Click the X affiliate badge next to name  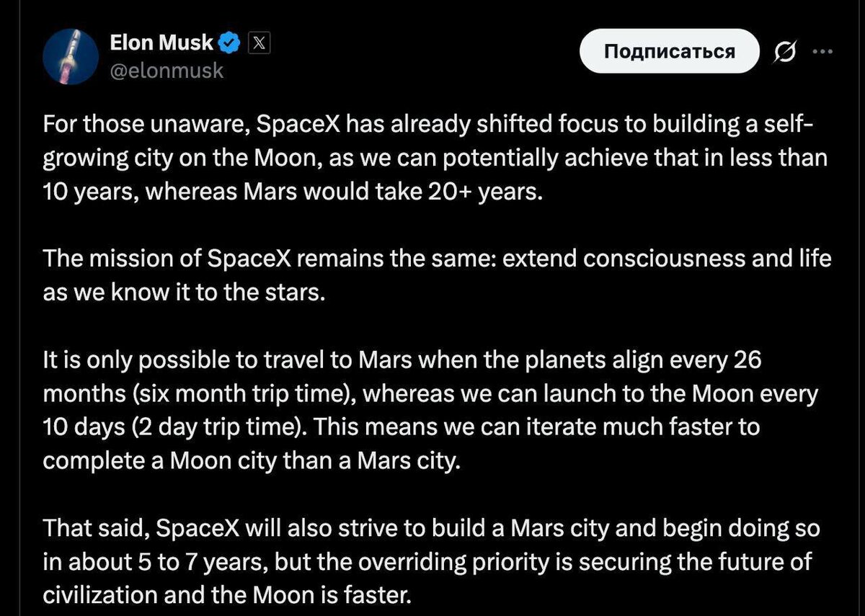257,42
